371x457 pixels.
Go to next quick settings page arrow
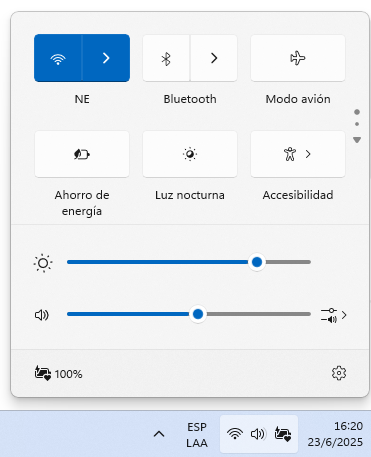(357, 140)
